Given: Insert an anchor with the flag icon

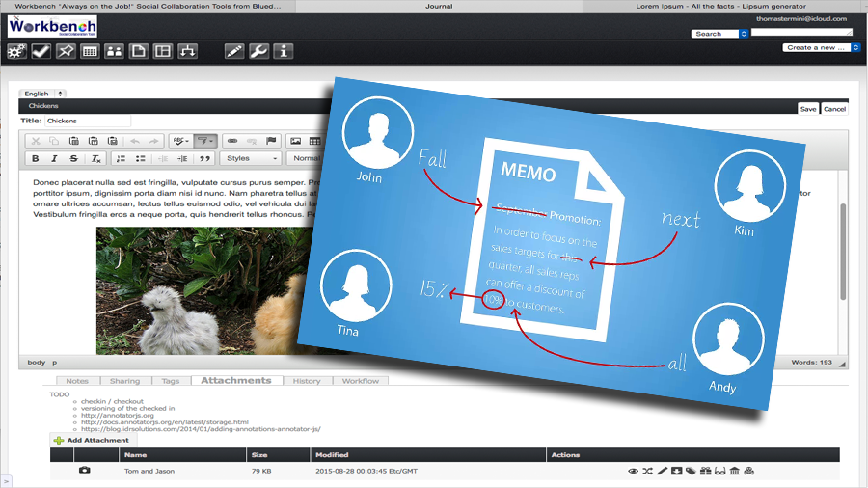Looking at the screenshot, I should click(x=271, y=141).
